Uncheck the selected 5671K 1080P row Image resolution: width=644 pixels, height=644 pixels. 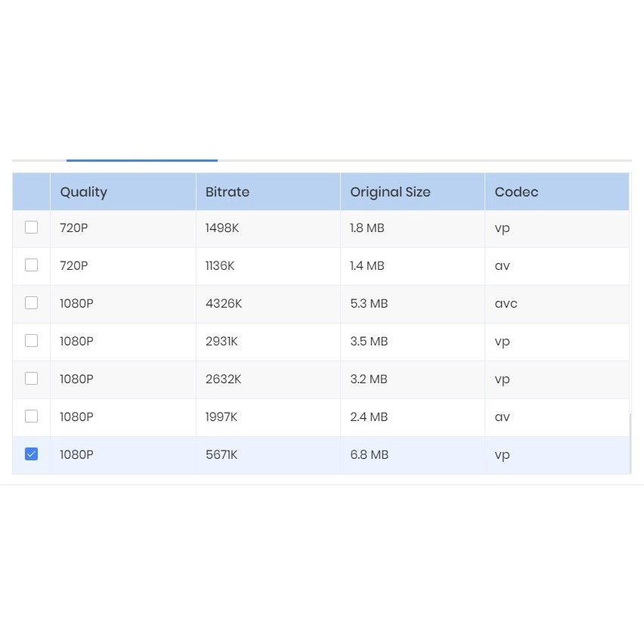[31, 454]
